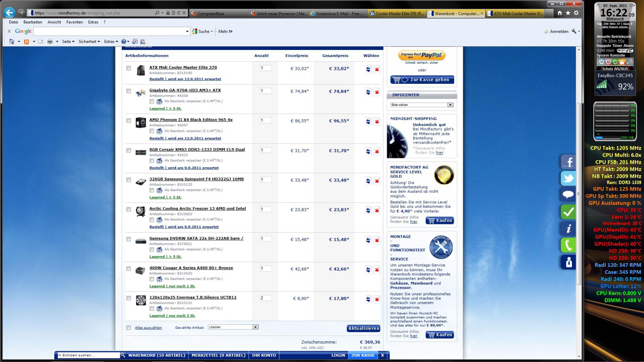Screen dimensions: 644x362
Task: Click the 'In Echtzeit suchen' search field
Action: tap(88, 355)
